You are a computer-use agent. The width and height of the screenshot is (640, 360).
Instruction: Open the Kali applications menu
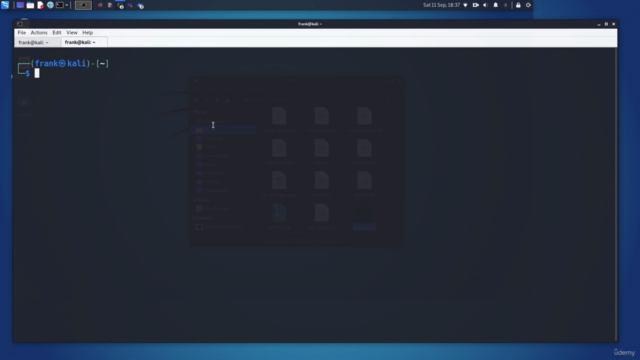coord(5,5)
